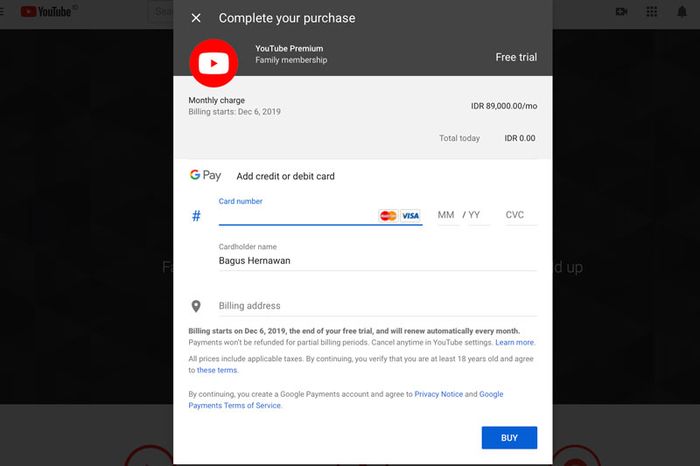
Task: Click the IDR 89,000.00/mo price
Action: (504, 106)
